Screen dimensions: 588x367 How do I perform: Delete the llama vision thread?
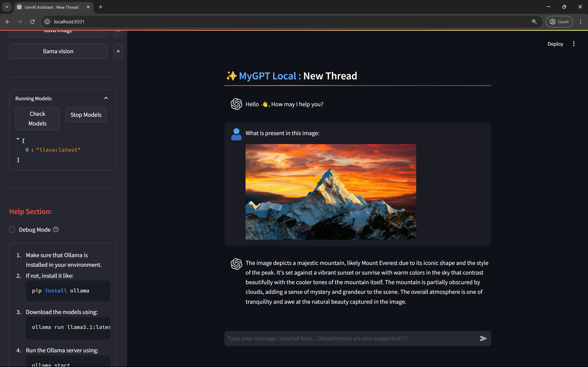pos(118,51)
